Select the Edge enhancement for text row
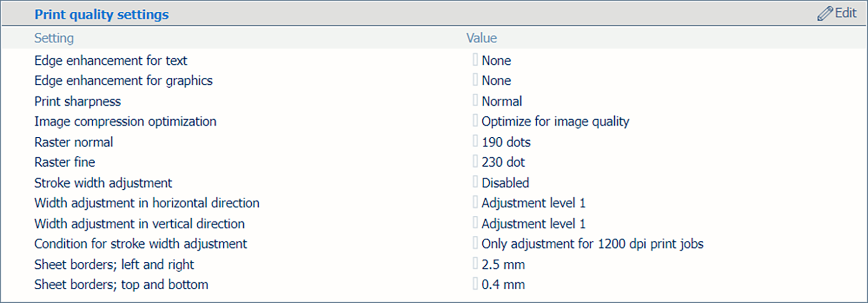This screenshot has width=868, height=303. coord(110,61)
